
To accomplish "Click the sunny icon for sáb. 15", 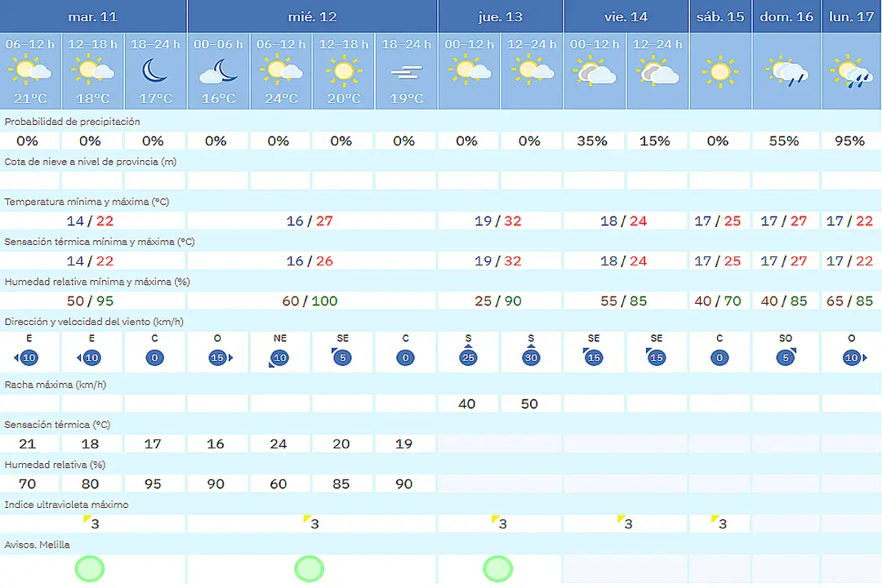I will coord(720,72).
